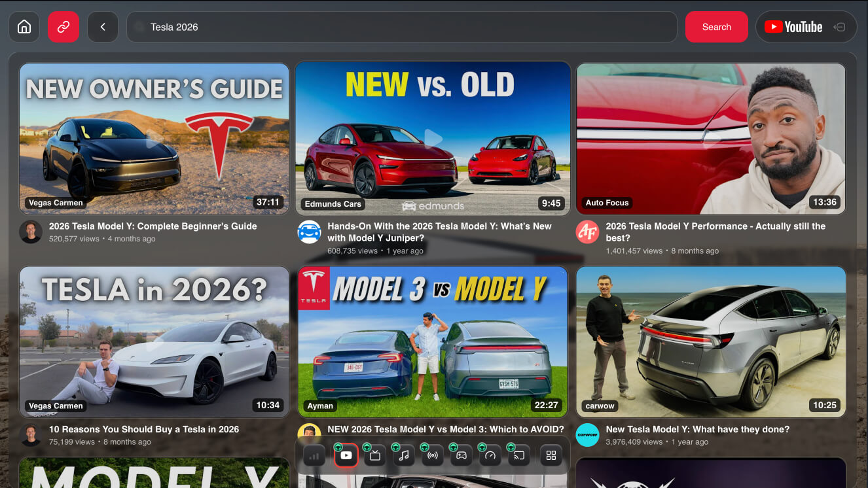
Task: Click the Auto Focus AF channel avatar
Action: (x=587, y=232)
